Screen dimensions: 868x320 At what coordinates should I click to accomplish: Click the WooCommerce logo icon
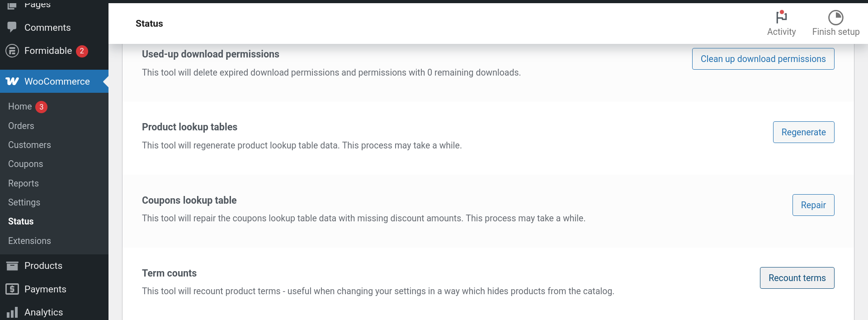tap(12, 81)
